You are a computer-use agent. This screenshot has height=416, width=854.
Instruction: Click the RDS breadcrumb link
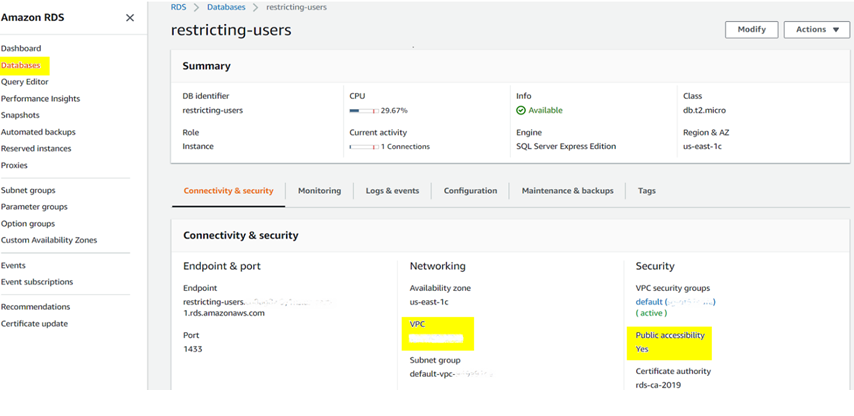click(x=178, y=7)
